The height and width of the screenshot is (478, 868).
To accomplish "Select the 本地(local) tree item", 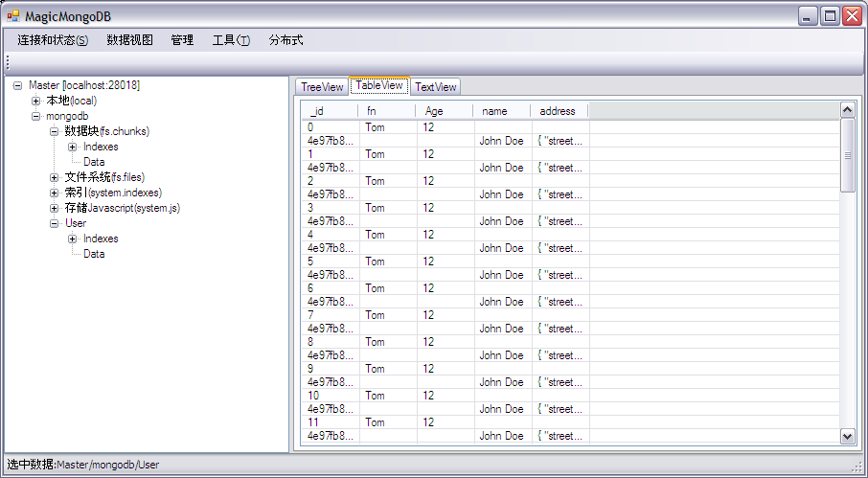I will [72, 101].
